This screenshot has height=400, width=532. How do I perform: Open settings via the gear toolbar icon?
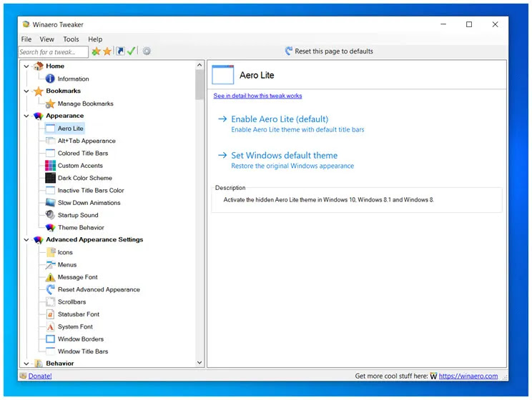click(x=147, y=51)
